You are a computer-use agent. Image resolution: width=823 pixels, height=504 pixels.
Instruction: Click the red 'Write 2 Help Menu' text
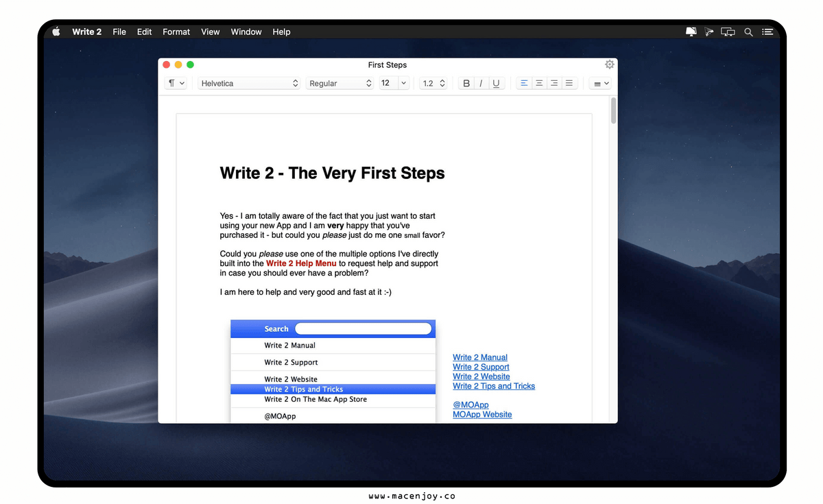pos(301,263)
